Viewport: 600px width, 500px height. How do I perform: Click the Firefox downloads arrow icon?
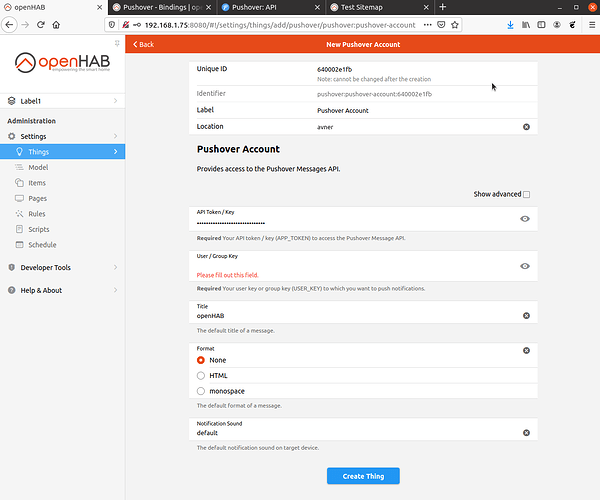click(x=510, y=25)
